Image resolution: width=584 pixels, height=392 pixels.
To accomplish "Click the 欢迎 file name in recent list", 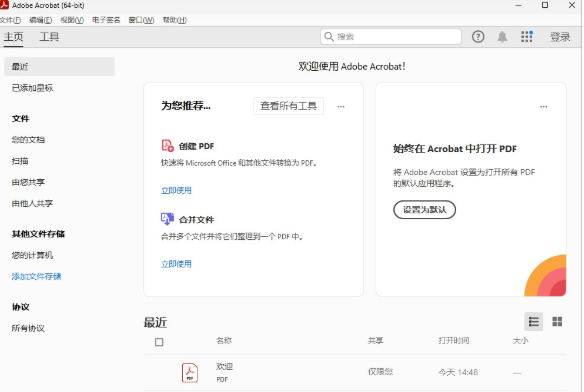I will coord(224,367).
